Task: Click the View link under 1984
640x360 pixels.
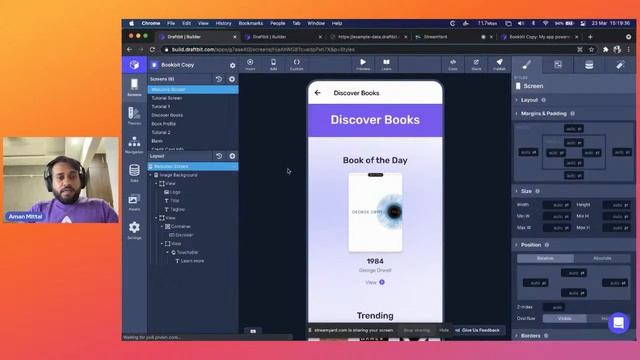Action: coord(375,282)
